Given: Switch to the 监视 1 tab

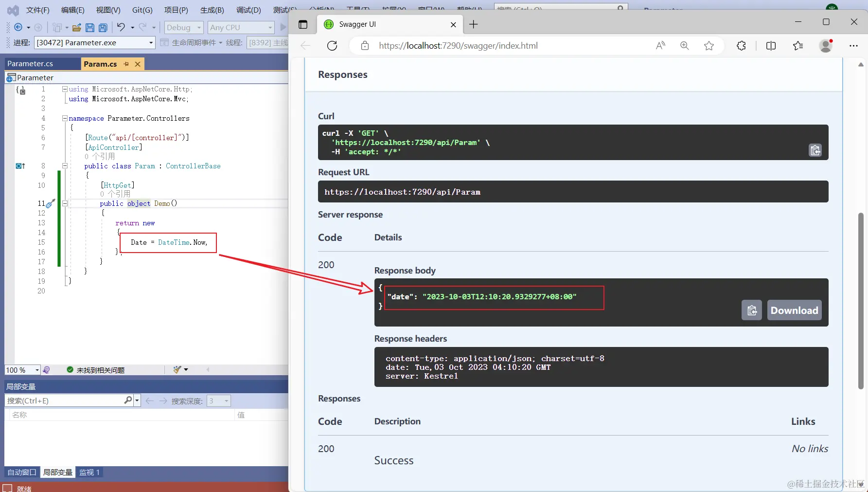Looking at the screenshot, I should tap(89, 472).
